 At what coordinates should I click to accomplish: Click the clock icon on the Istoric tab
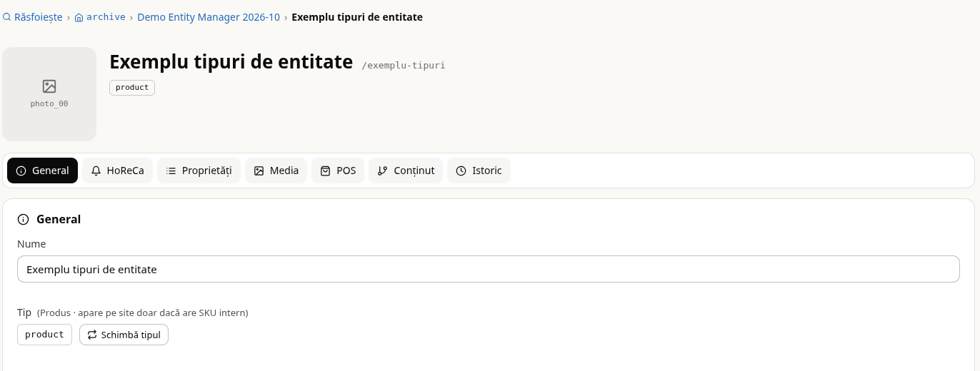tap(461, 171)
